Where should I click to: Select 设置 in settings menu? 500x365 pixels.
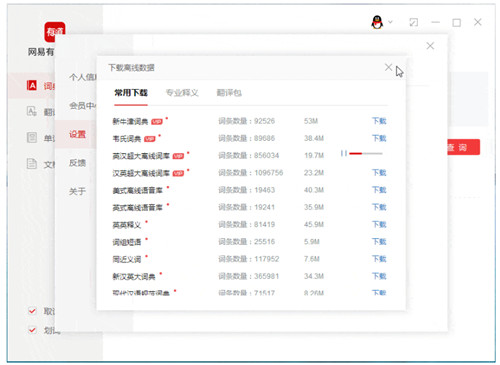(x=77, y=134)
